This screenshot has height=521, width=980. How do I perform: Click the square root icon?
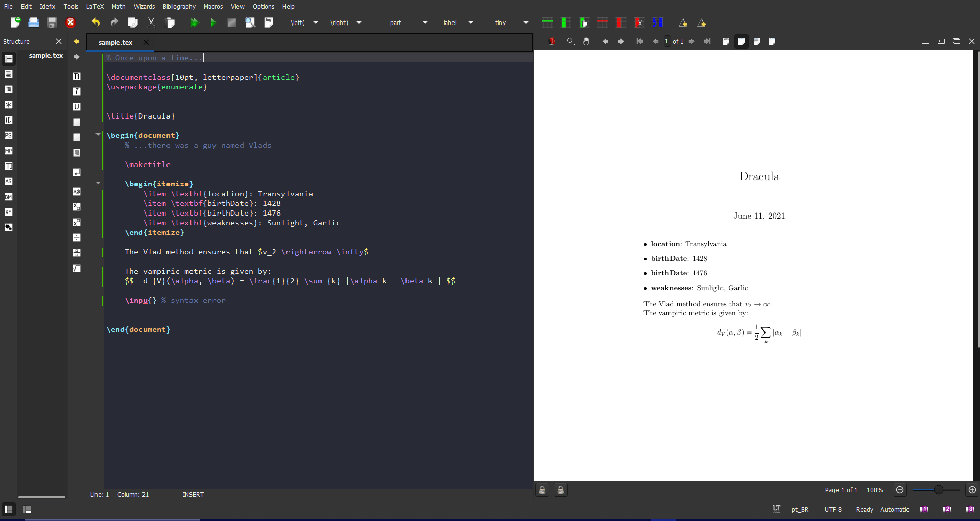click(77, 268)
